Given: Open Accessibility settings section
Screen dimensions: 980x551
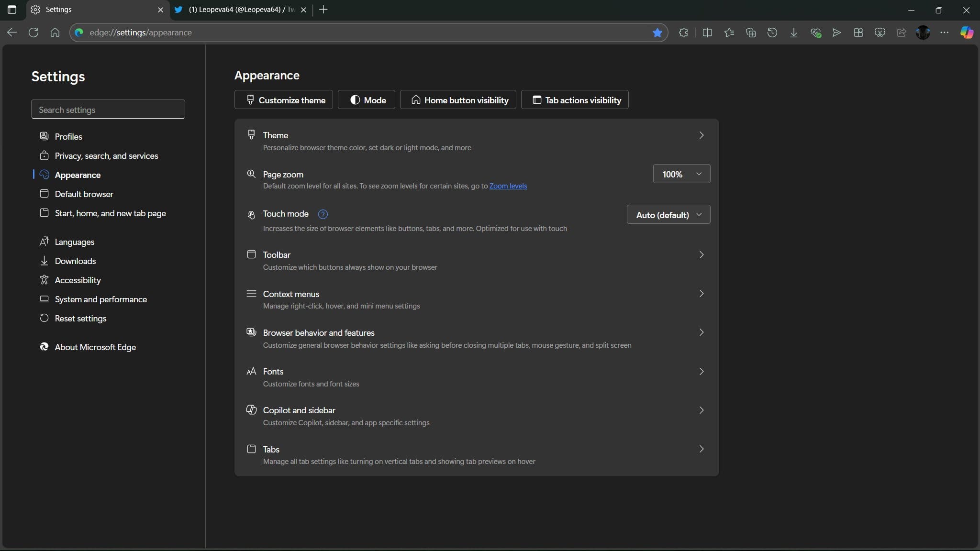Looking at the screenshot, I should (x=78, y=281).
